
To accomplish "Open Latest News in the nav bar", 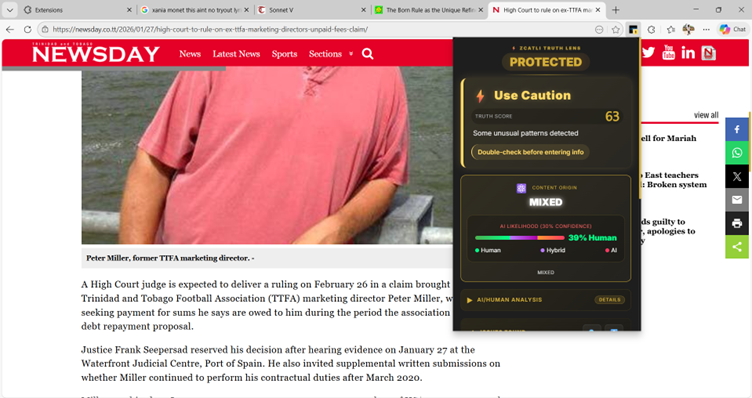I will point(236,54).
